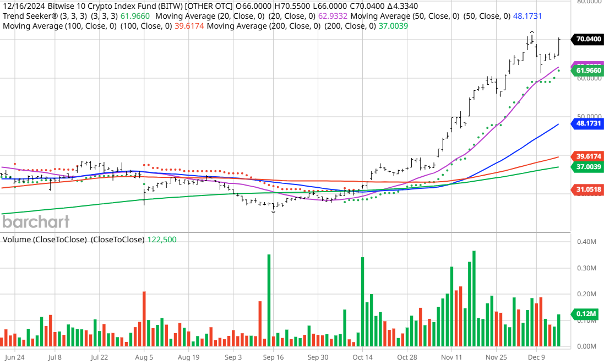
Task: Click the Nov 25 date label
Action: tap(496, 357)
